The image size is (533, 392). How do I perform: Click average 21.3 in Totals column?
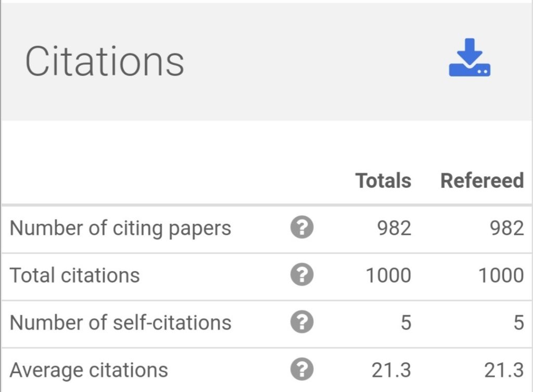(x=391, y=370)
